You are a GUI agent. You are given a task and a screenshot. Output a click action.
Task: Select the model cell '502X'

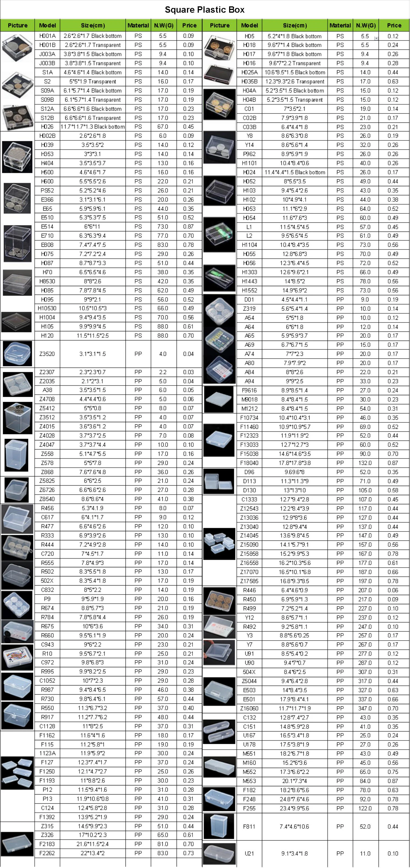[x=47, y=581]
